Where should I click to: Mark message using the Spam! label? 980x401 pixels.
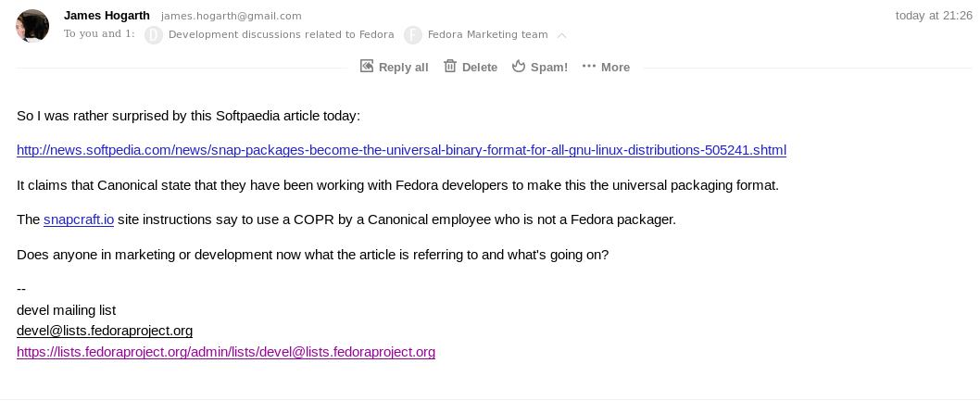(549, 67)
